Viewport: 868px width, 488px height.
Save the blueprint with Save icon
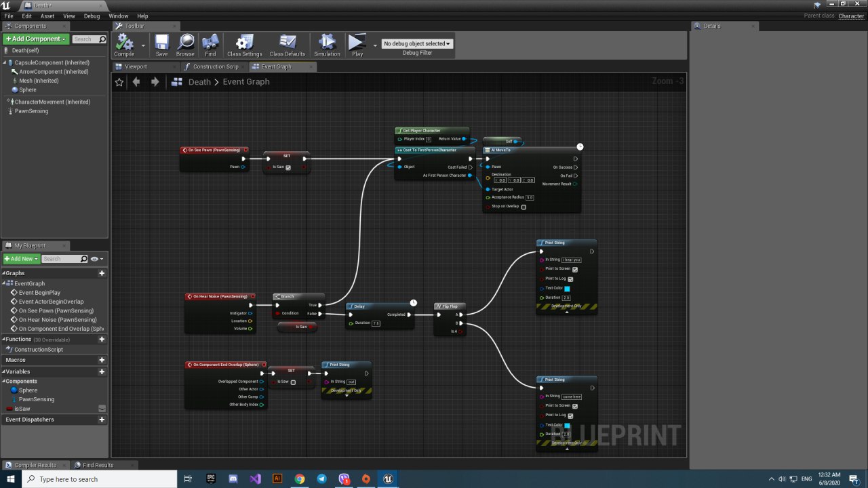(x=161, y=45)
